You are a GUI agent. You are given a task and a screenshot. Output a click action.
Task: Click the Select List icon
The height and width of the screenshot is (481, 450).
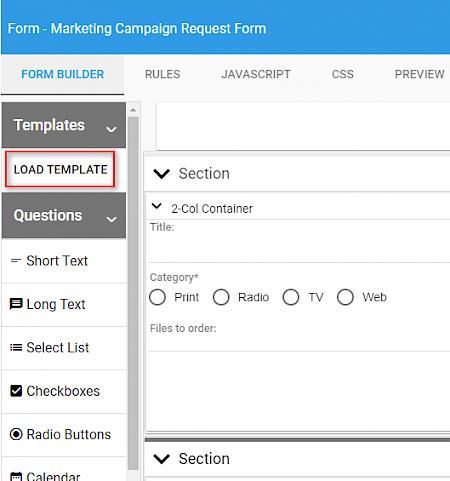click(x=16, y=348)
